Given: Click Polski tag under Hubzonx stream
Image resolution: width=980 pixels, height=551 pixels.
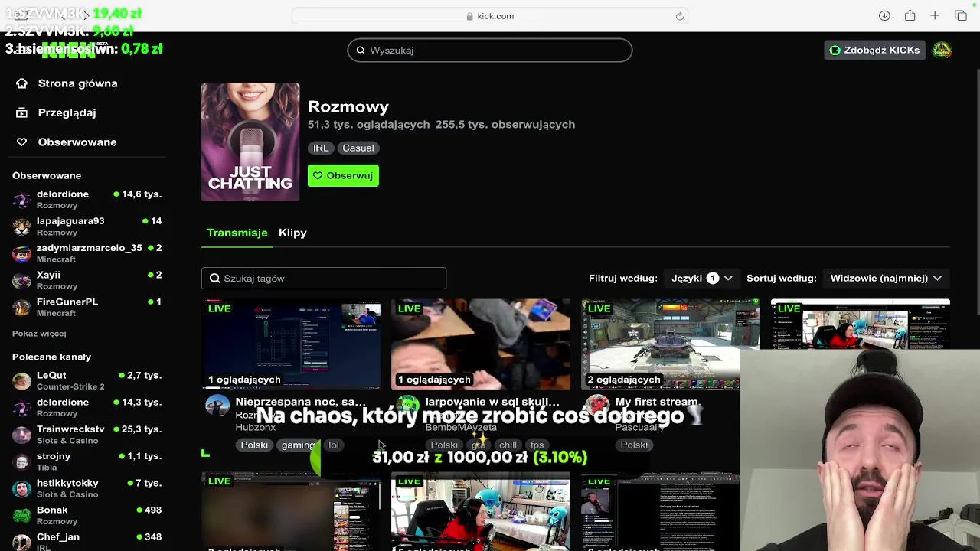Looking at the screenshot, I should [x=254, y=445].
